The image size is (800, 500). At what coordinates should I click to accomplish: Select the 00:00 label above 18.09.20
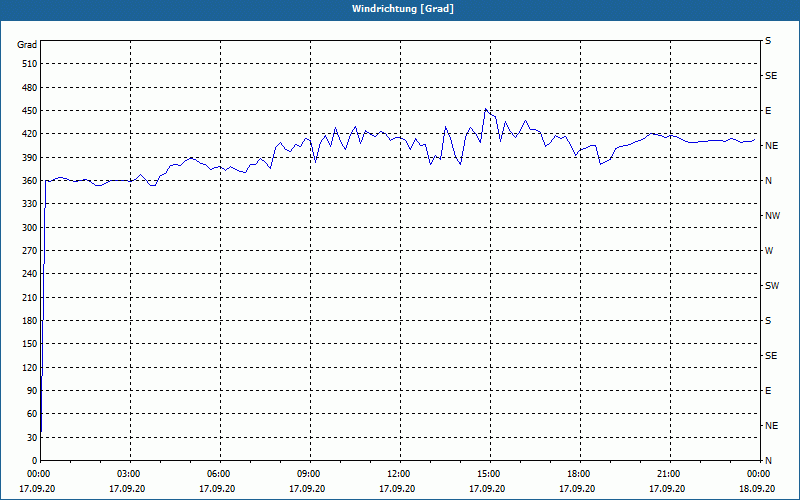(759, 474)
